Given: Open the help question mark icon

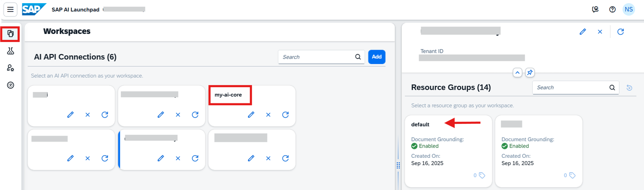Looking at the screenshot, I should (612, 9).
